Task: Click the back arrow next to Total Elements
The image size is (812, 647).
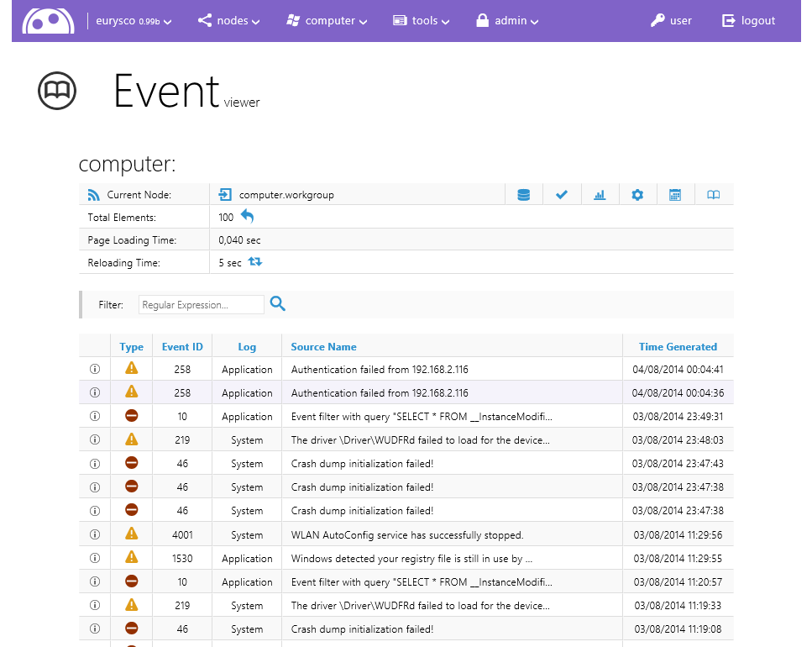Action: point(247,217)
